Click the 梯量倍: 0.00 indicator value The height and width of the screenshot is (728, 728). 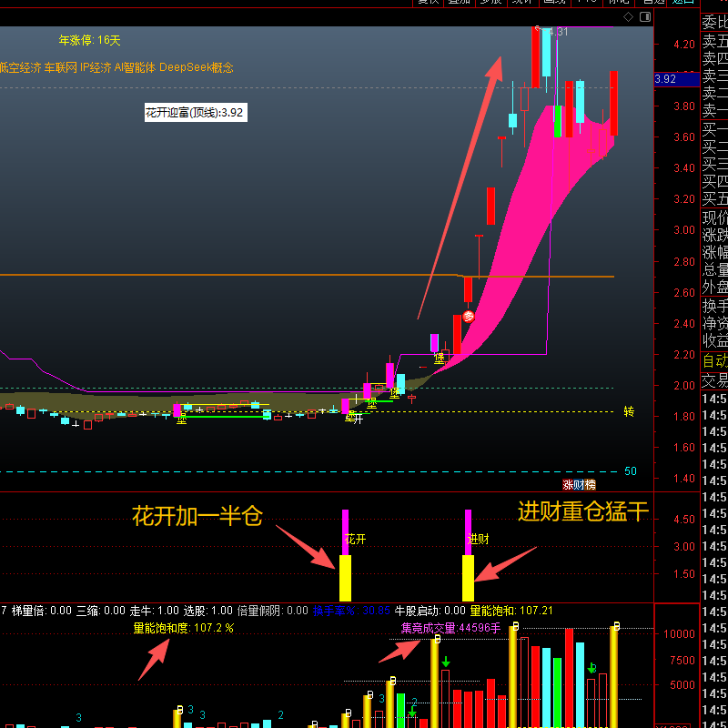pyautogui.click(x=41, y=611)
